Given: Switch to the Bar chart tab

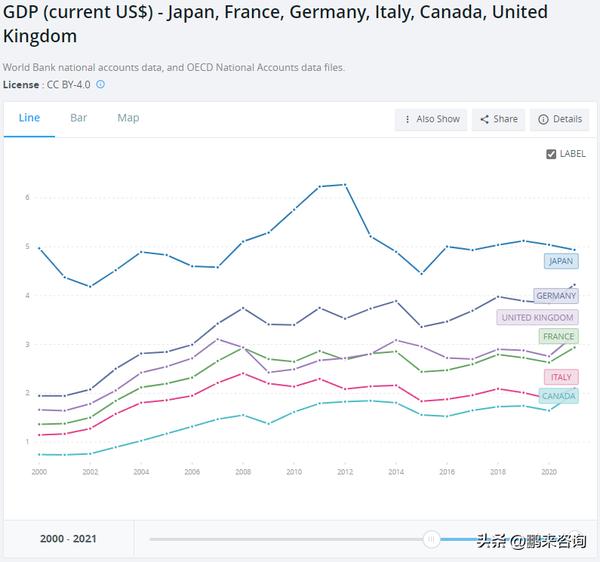Looking at the screenshot, I should [78, 118].
